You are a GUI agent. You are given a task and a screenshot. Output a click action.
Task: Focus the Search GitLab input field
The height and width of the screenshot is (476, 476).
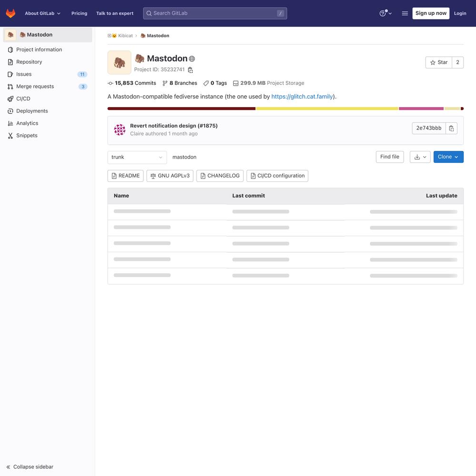[x=215, y=13]
